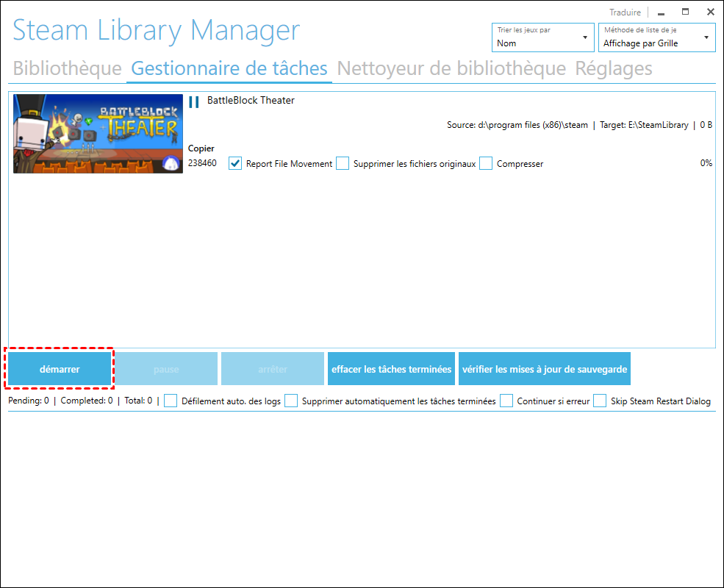Enable Défilement auto. des logs
Image resolution: width=724 pixels, height=588 pixels.
[171, 401]
